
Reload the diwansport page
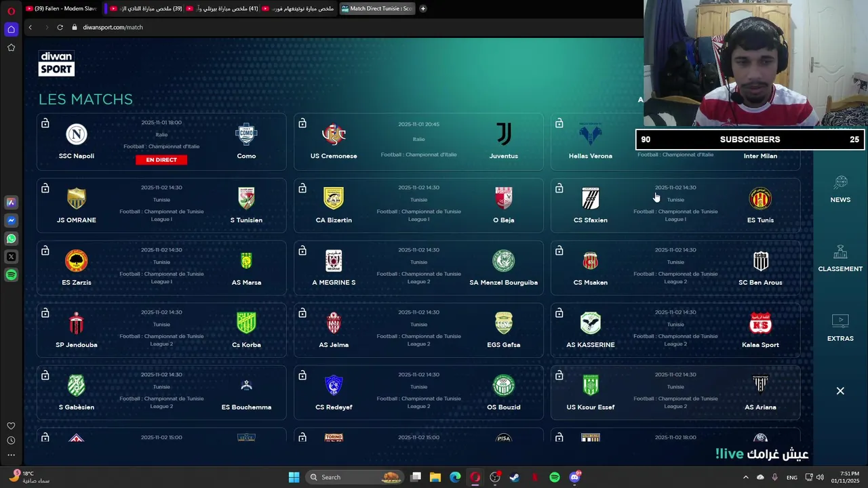point(60,27)
